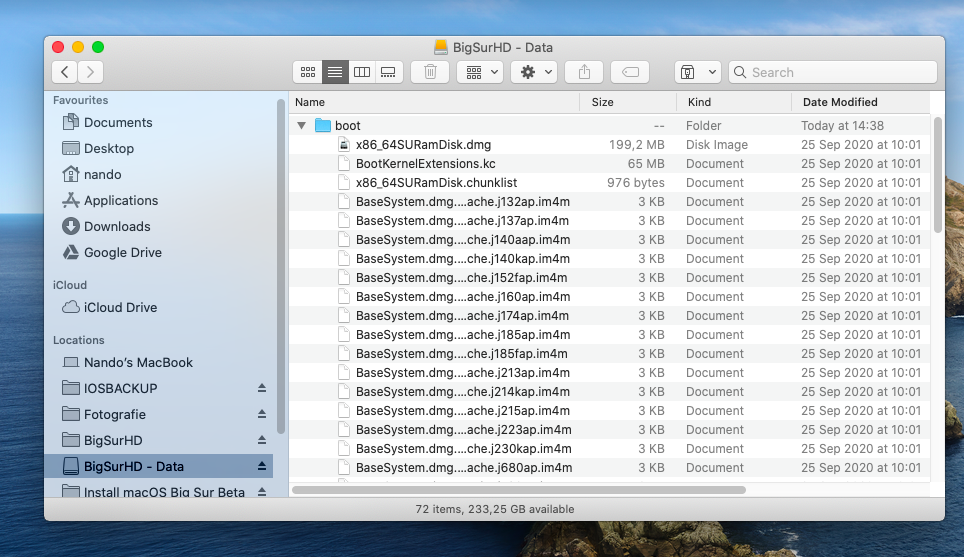Go forward with the right arrow
This screenshot has width=964, height=557.
90,72
